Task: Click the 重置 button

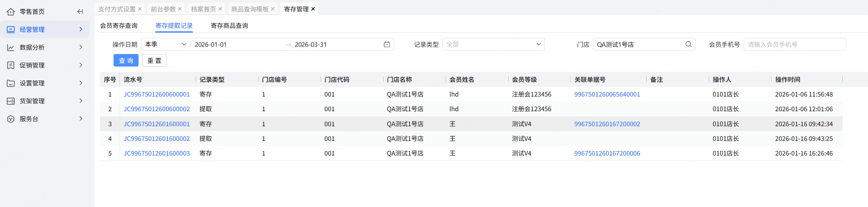Action: tap(154, 60)
